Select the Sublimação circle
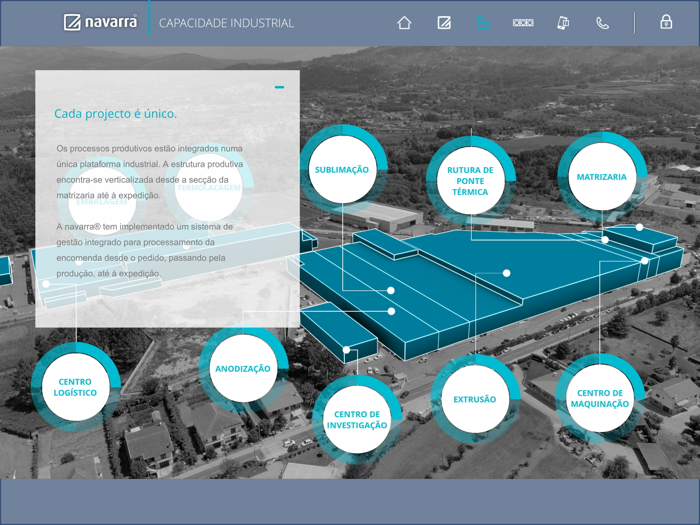Viewport: 700px width, 525px height. tap(342, 169)
